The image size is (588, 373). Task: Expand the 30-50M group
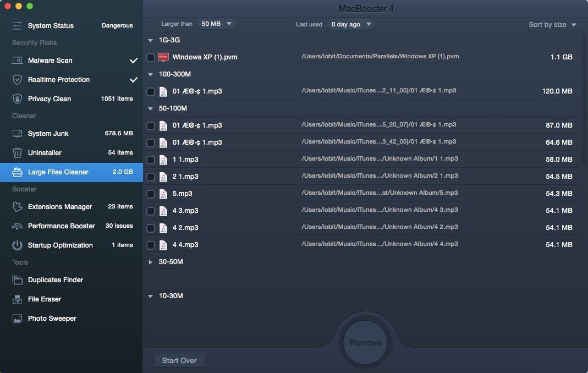pos(150,262)
